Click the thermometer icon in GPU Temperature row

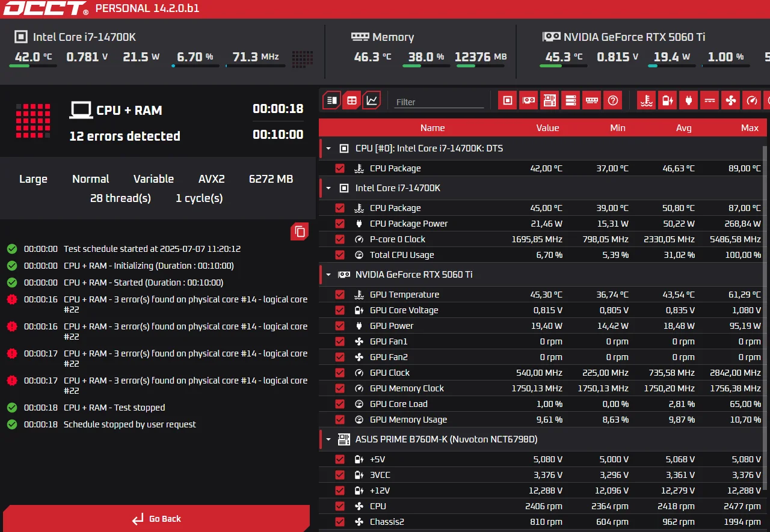(x=359, y=295)
